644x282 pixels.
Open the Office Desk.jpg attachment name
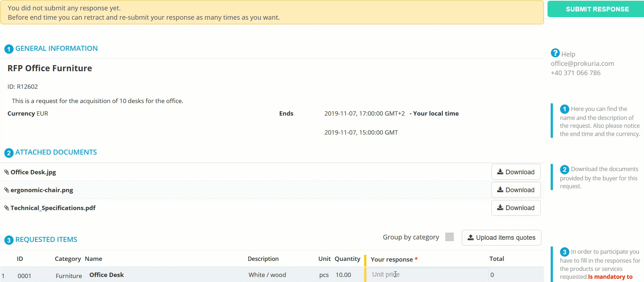(x=33, y=172)
